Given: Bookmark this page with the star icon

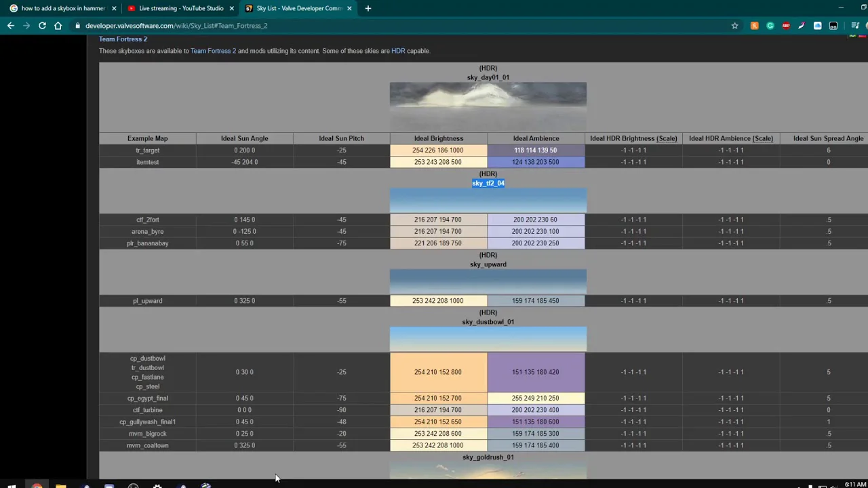Looking at the screenshot, I should tap(734, 26).
